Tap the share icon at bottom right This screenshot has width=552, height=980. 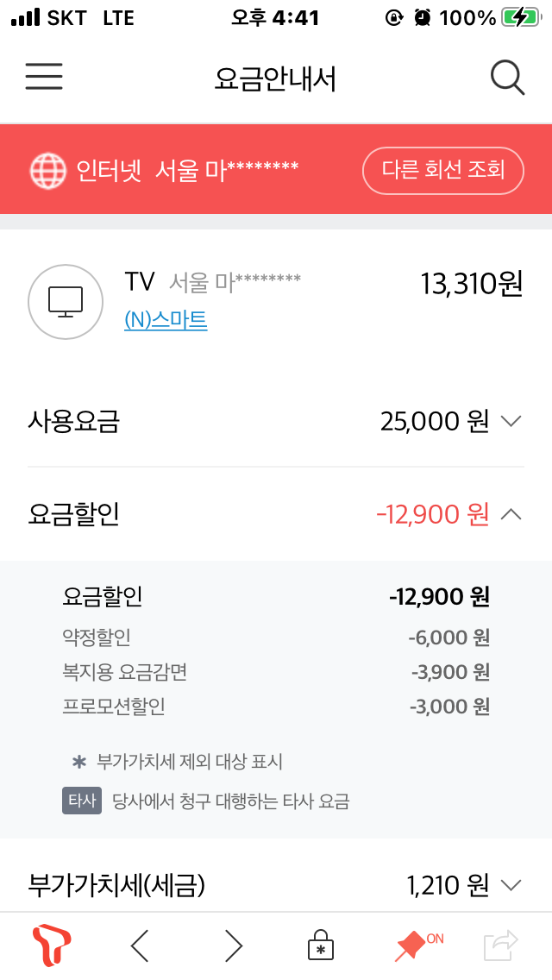coord(505,945)
